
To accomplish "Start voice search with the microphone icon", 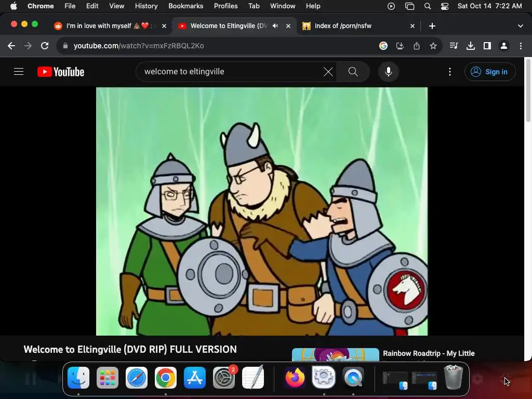I will [389, 72].
